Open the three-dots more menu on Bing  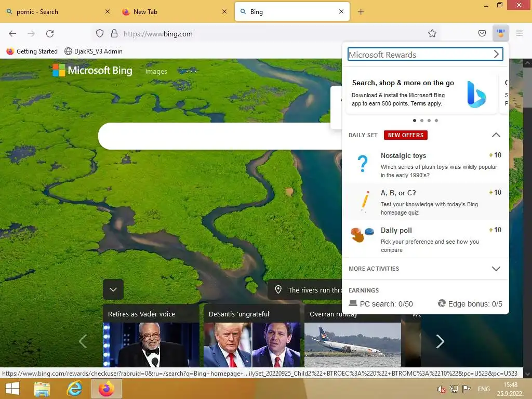(191, 71)
